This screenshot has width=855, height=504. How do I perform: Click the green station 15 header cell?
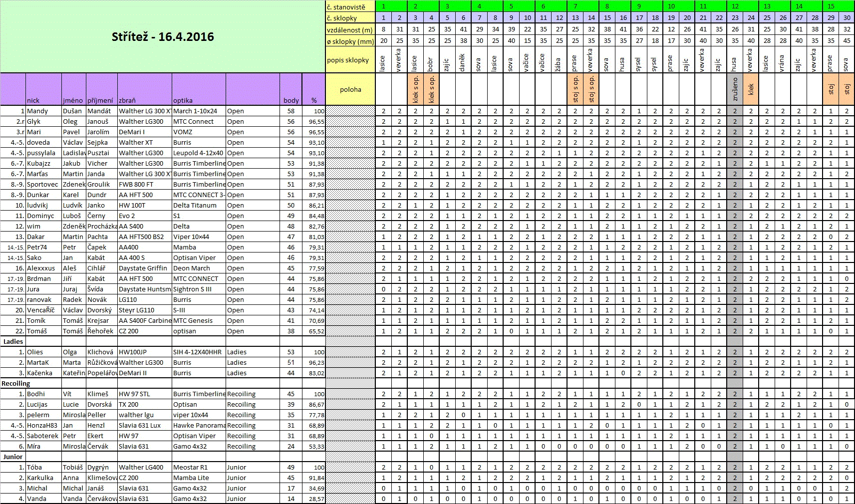pyautogui.click(x=831, y=6)
